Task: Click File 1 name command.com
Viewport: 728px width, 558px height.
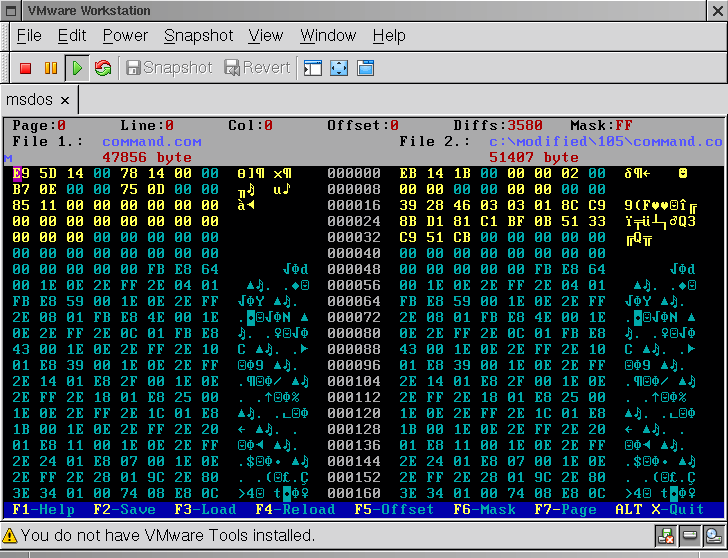Action: 152,142
